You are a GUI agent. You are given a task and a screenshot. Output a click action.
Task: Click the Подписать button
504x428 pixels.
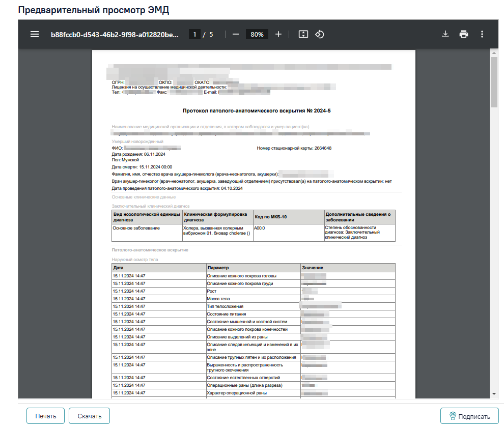point(469,416)
